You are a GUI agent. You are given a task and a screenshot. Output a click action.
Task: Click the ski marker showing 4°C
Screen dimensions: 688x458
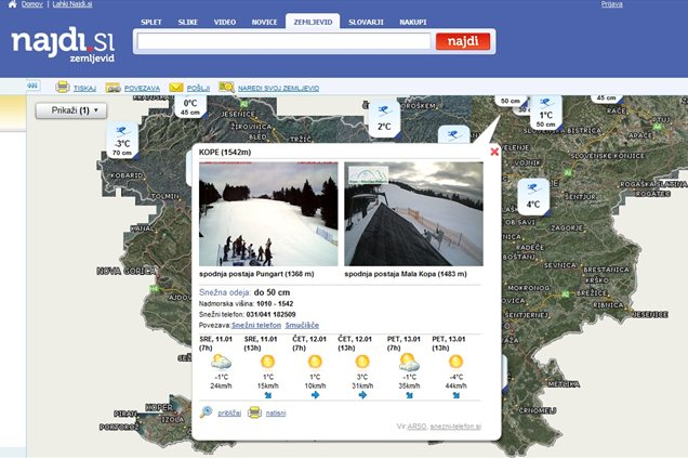pos(533,197)
